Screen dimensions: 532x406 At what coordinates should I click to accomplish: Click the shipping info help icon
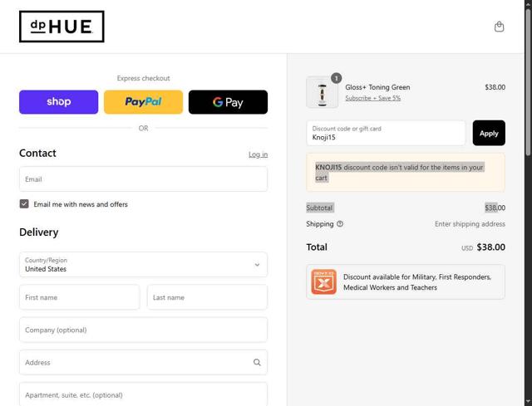[x=340, y=223]
